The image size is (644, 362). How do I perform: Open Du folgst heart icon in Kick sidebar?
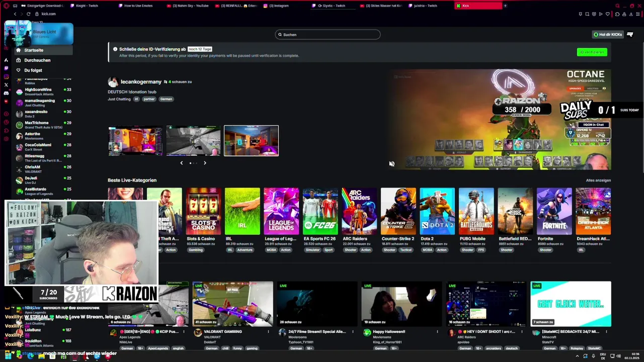click(18, 70)
